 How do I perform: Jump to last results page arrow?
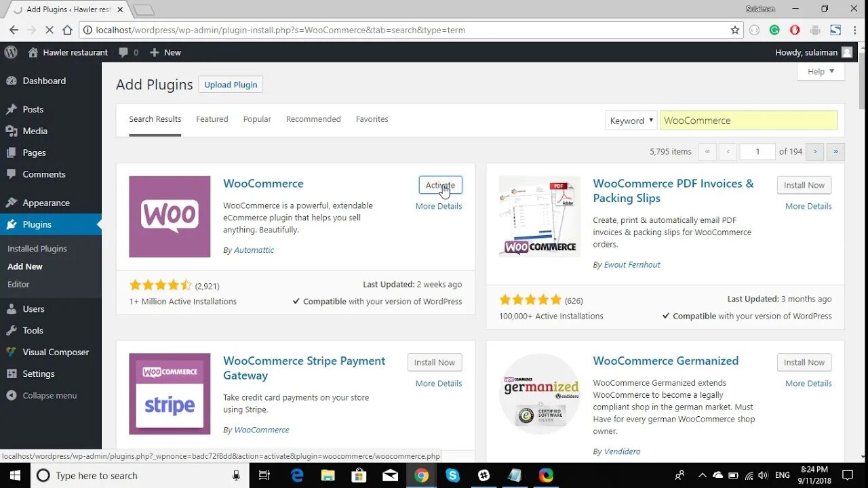[835, 151]
